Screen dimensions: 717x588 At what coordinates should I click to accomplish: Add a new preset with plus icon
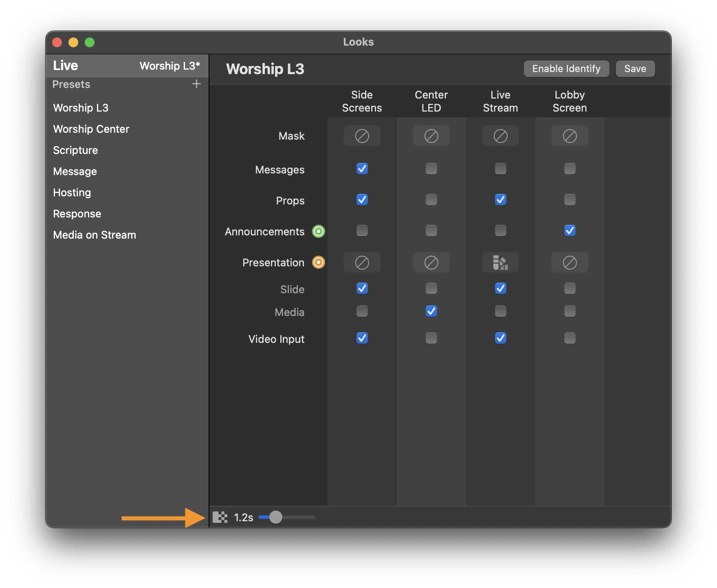pyautogui.click(x=196, y=84)
